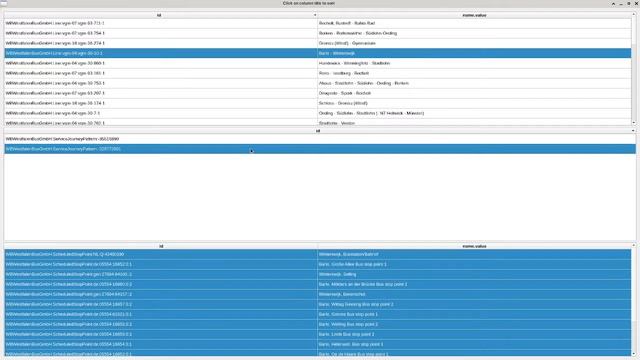The height and width of the screenshot is (360, 640).
Task: Select line row with id ending 63-297-1
Action: (318, 93)
